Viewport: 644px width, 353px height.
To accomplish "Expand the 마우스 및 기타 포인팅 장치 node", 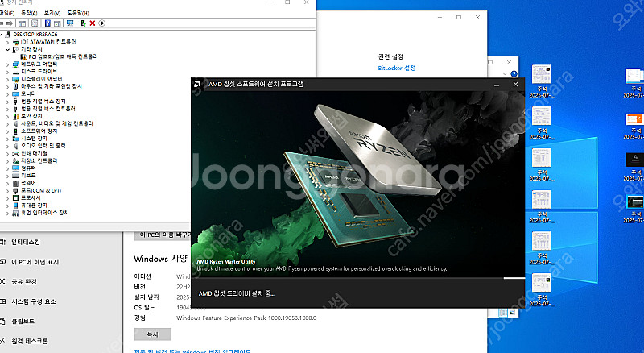I will (x=7, y=86).
